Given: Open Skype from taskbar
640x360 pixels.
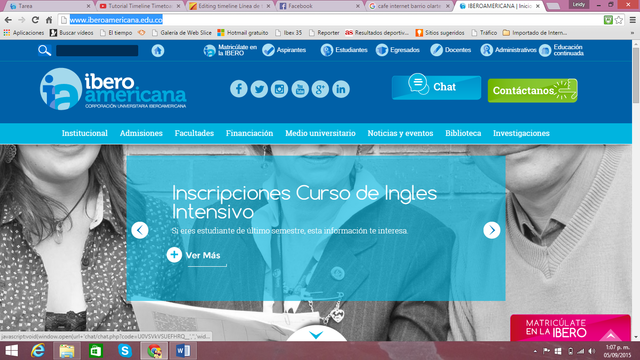Looking at the screenshot, I should [x=125, y=351].
